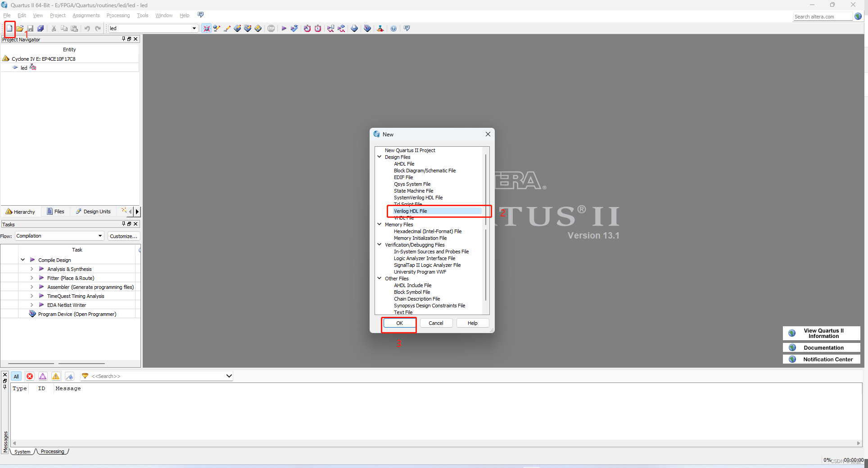Click View Quartus II Information
Viewport: 868px width, 468px height.
(x=821, y=333)
